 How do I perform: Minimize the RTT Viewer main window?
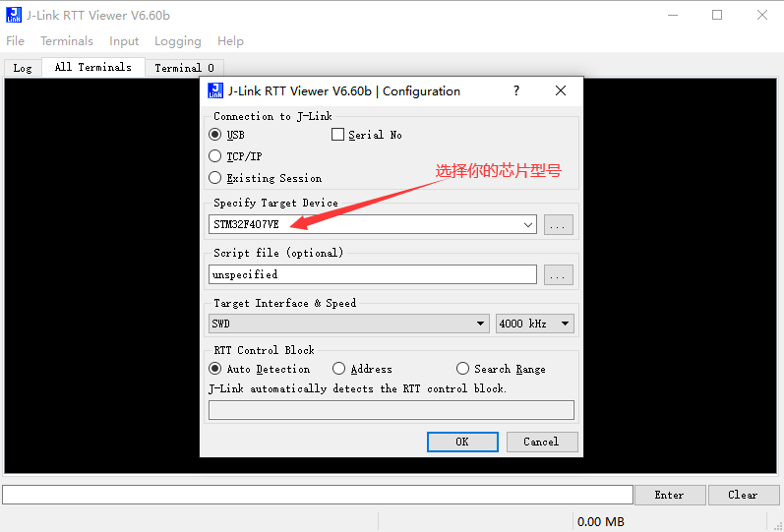(673, 15)
